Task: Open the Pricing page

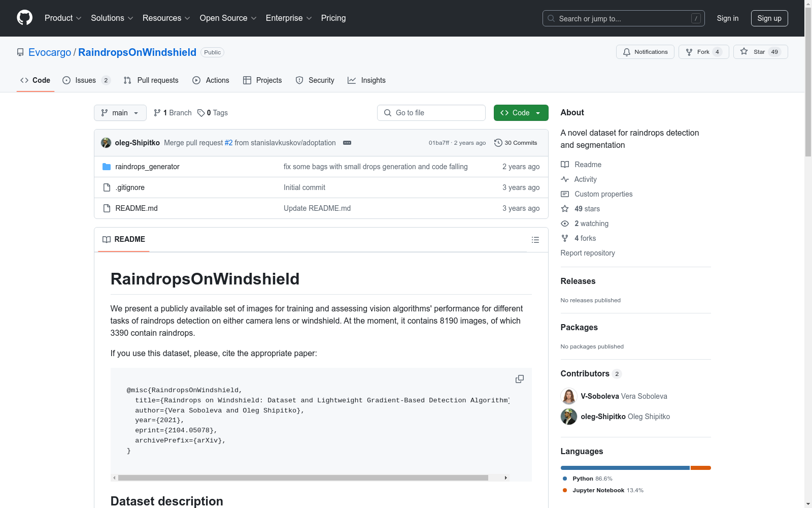Action: pos(333,18)
